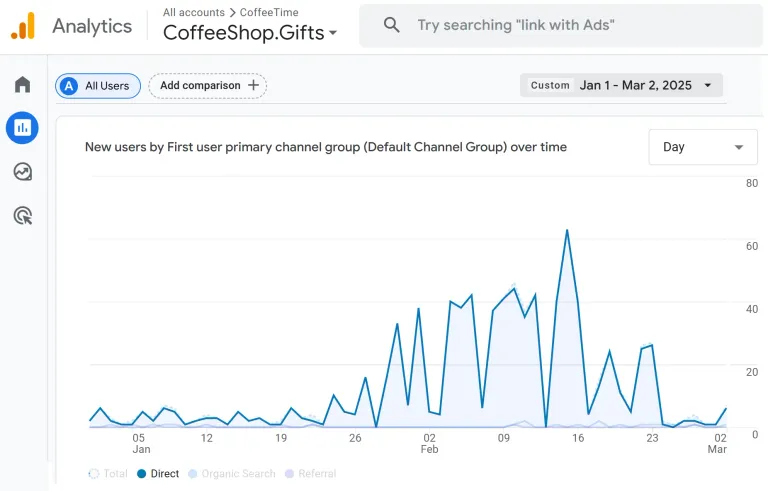Click the Google Analytics logo
768x491 pixels.
23,26
